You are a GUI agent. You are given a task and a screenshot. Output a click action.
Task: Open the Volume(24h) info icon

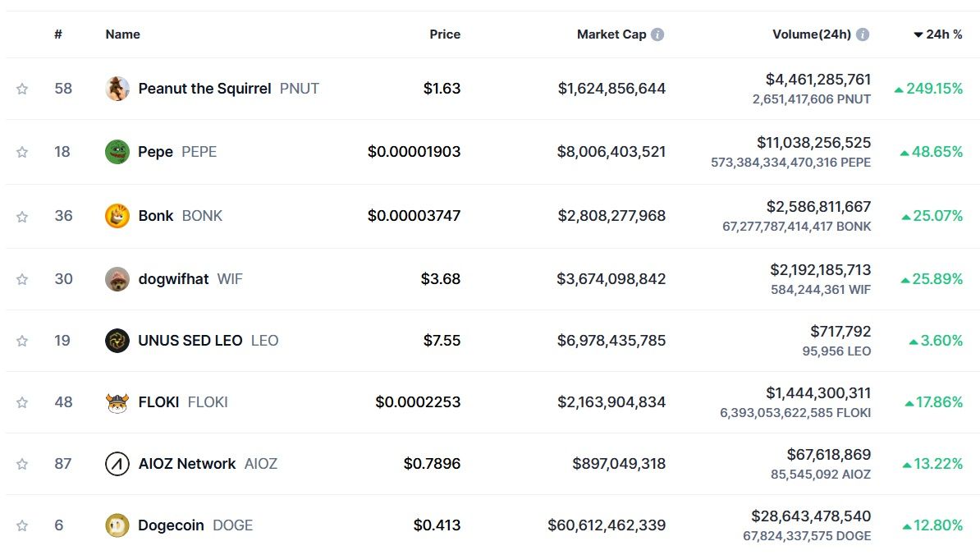tap(863, 34)
